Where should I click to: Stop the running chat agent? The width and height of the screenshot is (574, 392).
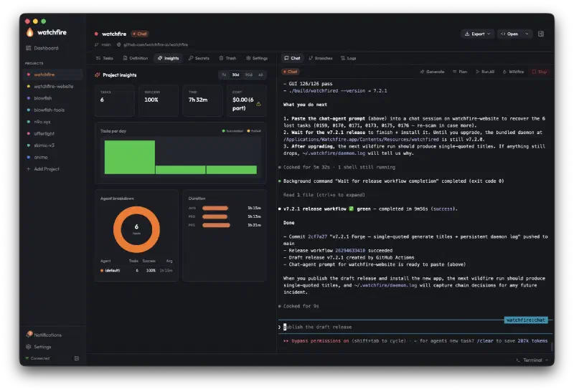[540, 72]
